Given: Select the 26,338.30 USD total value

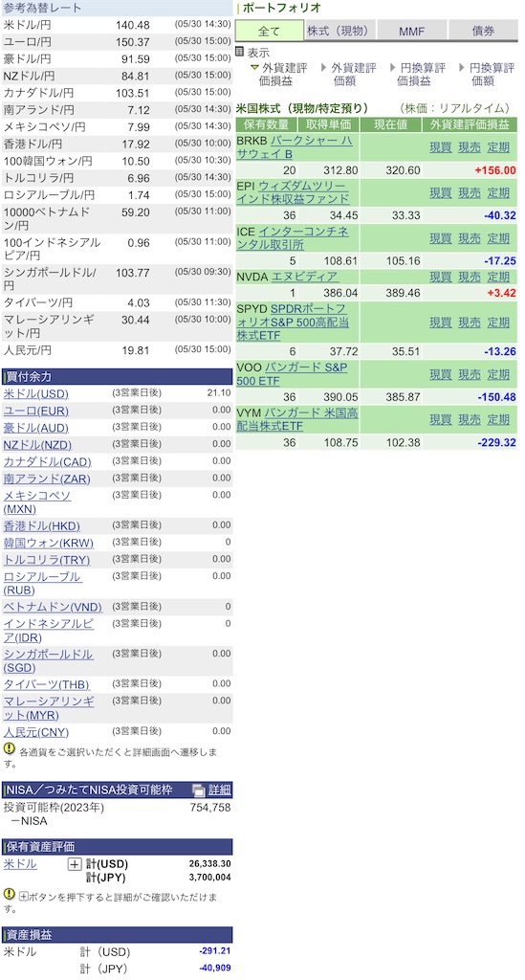Looking at the screenshot, I should tap(209, 864).
